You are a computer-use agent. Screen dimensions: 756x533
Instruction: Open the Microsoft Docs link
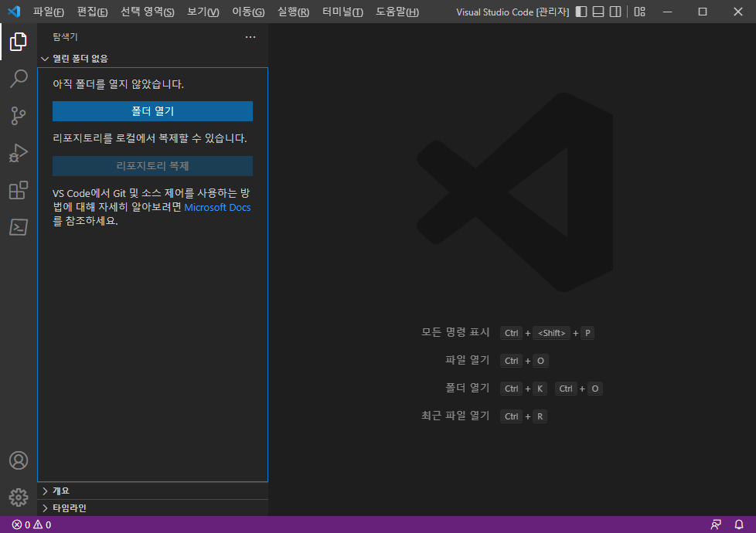point(217,207)
